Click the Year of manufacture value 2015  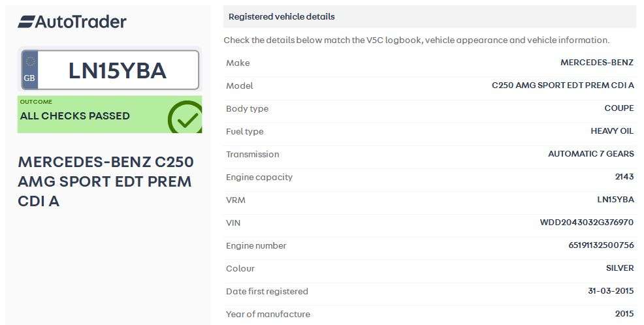[624, 314]
